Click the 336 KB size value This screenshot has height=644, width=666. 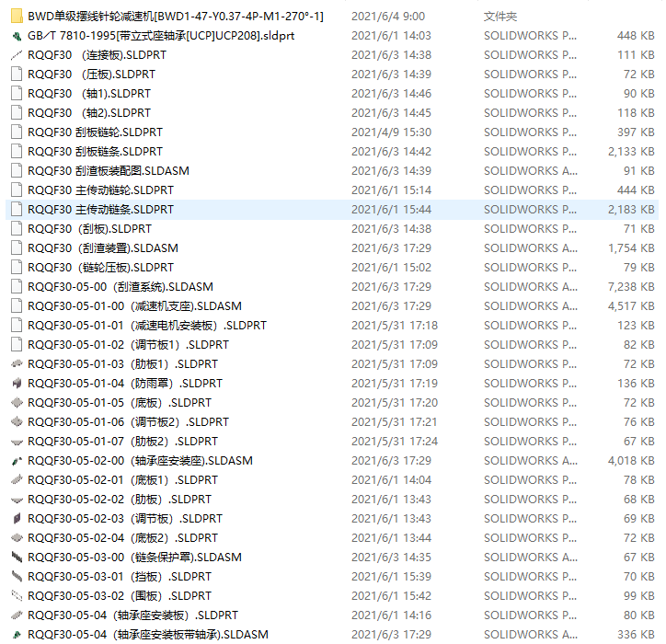point(636,635)
